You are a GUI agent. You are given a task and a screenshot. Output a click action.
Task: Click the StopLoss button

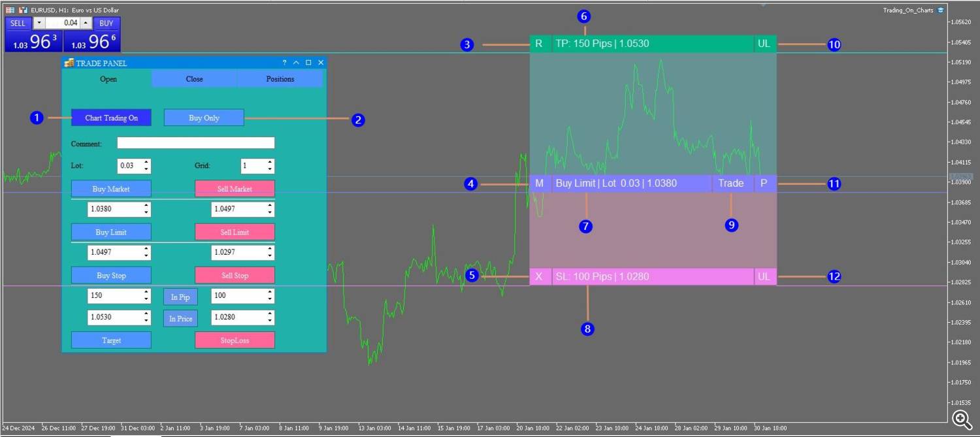[235, 340]
